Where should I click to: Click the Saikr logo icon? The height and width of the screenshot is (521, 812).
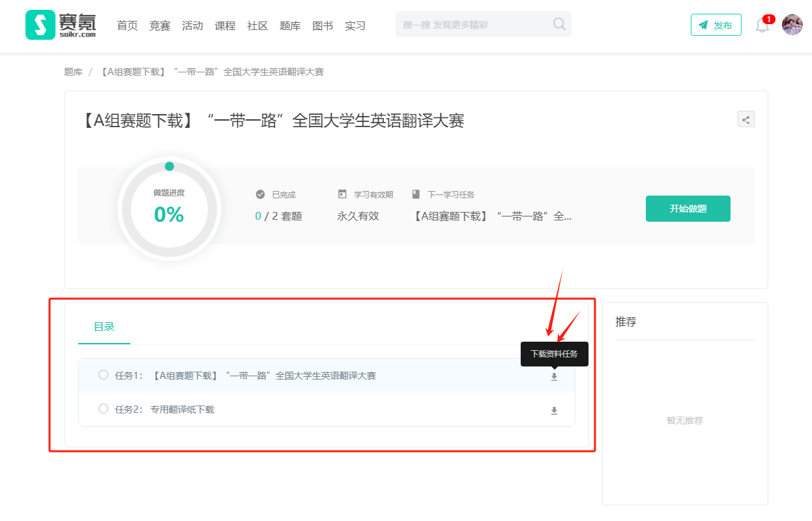click(40, 25)
